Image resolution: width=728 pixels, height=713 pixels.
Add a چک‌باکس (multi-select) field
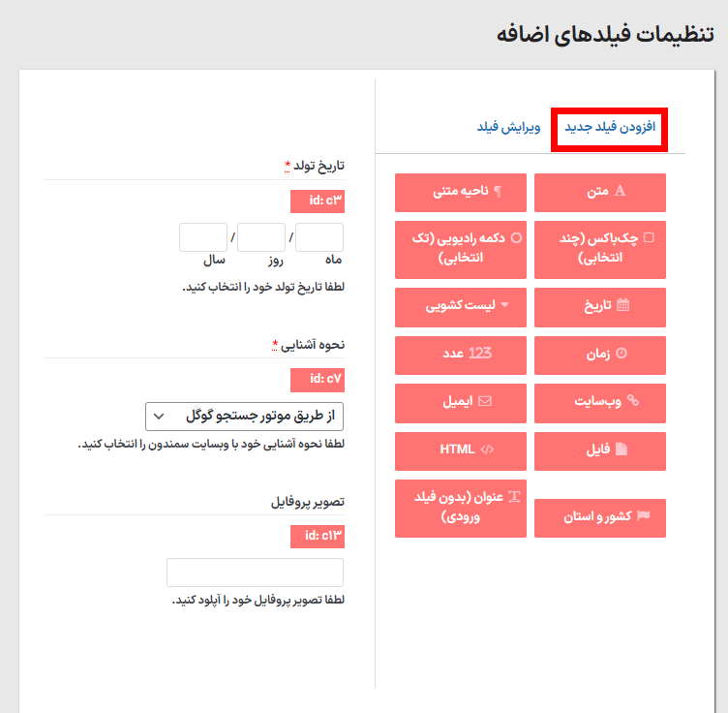600,249
